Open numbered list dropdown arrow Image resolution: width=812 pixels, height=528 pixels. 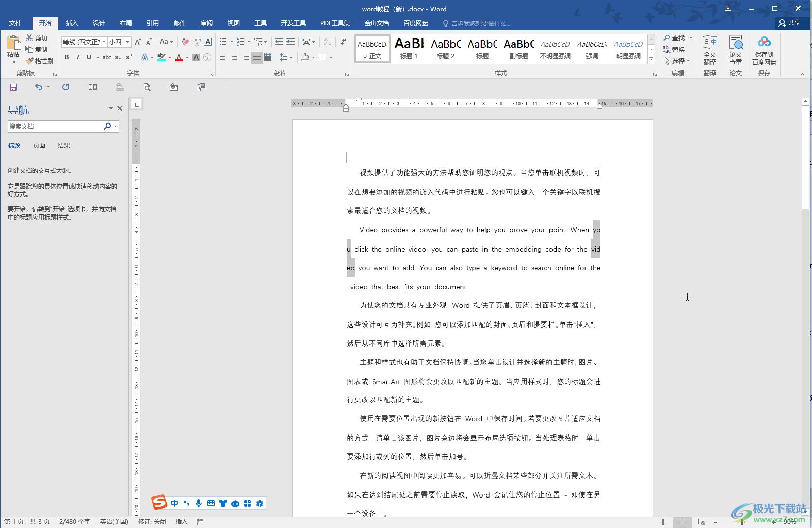pos(249,42)
